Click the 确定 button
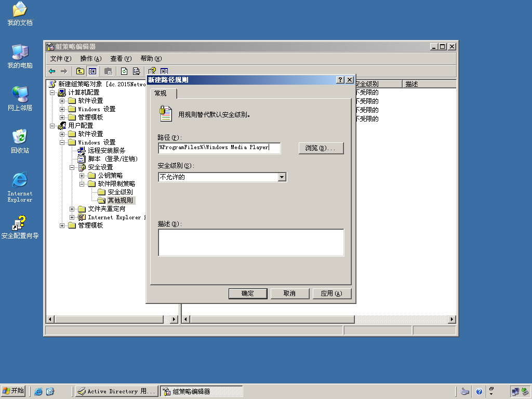 [248, 294]
